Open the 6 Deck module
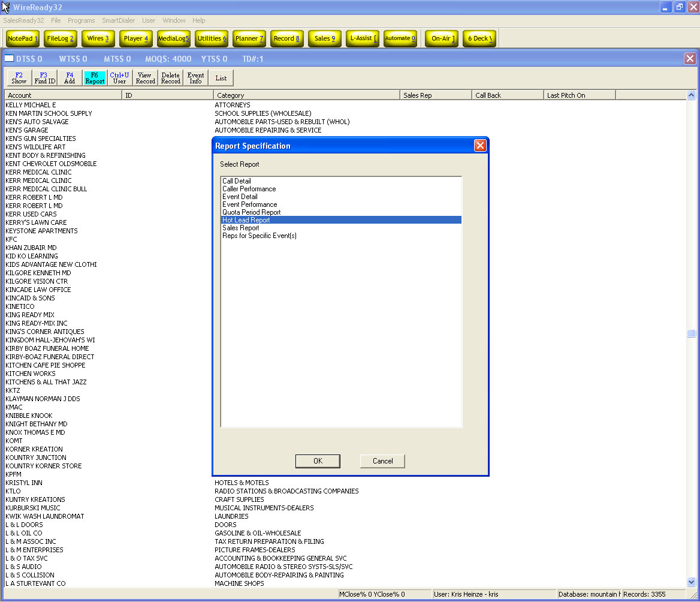Screen dimensions: 700x602 pyautogui.click(x=479, y=38)
